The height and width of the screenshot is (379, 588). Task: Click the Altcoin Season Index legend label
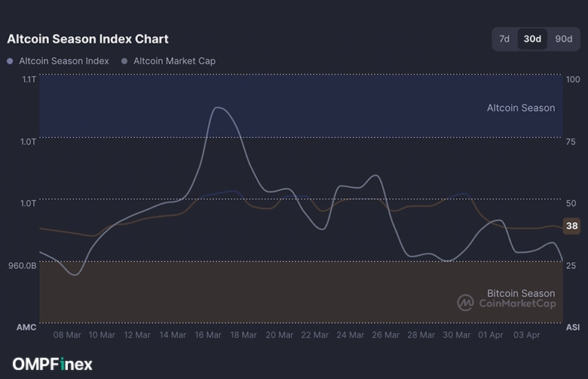tap(63, 61)
